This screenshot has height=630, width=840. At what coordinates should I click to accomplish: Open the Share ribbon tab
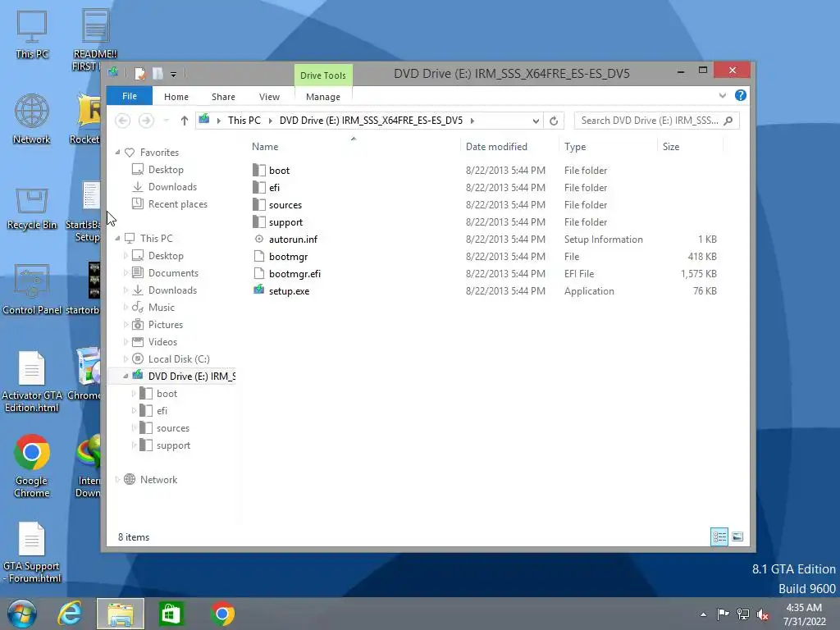pyautogui.click(x=223, y=97)
